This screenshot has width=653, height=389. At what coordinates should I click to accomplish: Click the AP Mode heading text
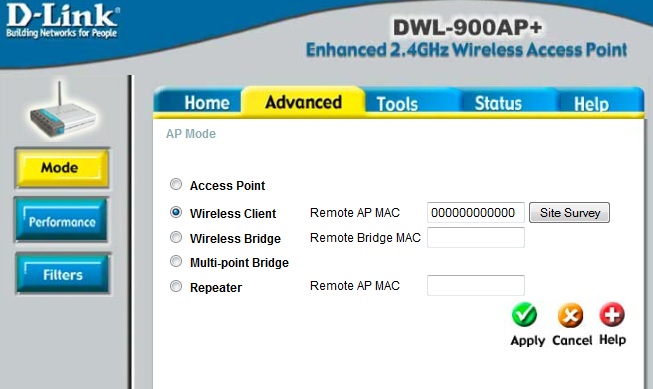(191, 134)
